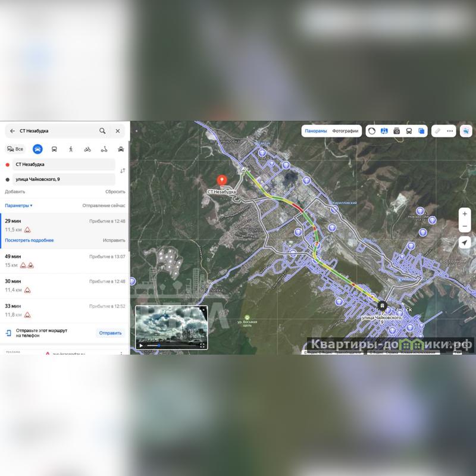The image size is (476, 476).
Task: Expand the Параметры route options
Action: pyautogui.click(x=18, y=205)
